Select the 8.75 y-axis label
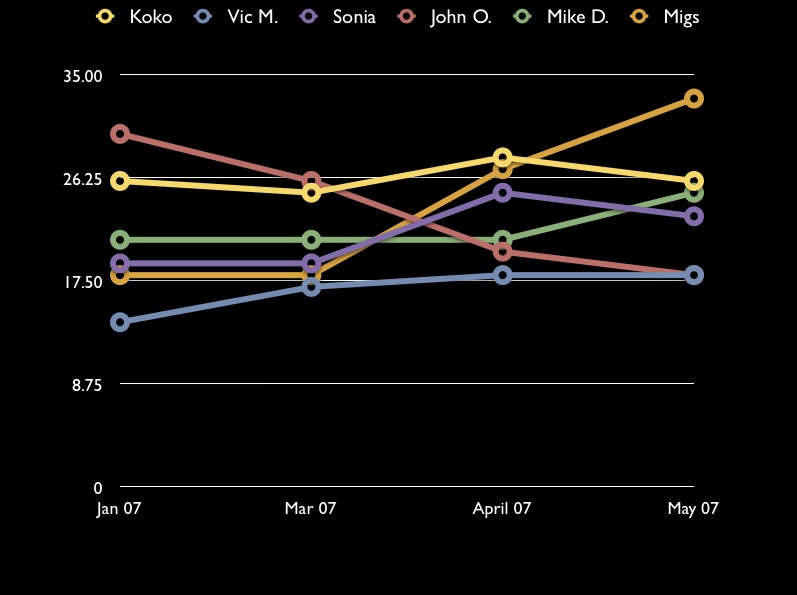This screenshot has height=595, width=797. pos(87,384)
